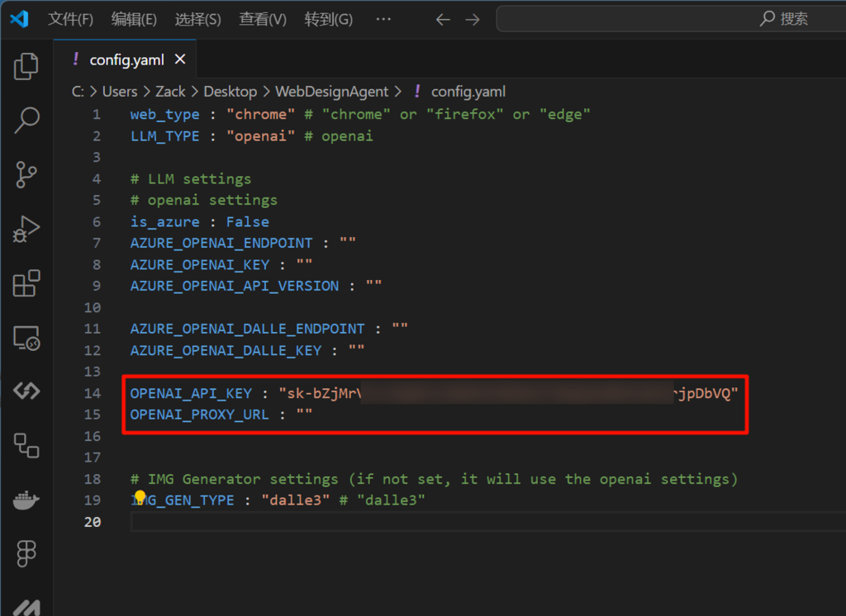Navigate back with the left arrow

(x=443, y=19)
